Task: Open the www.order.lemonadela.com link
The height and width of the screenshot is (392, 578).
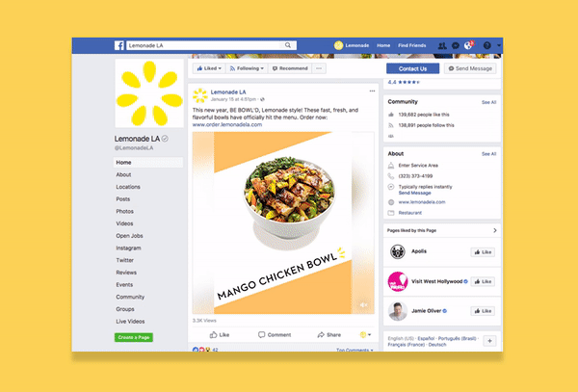Action: (227, 124)
